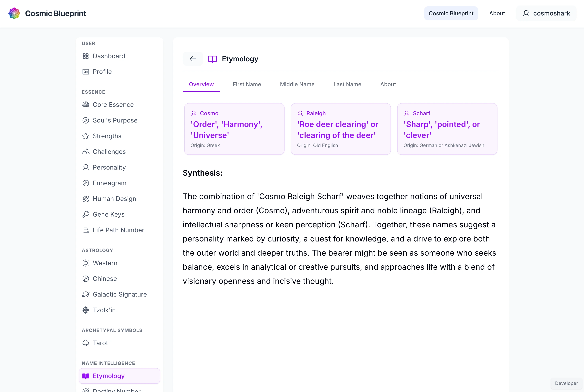Open the Human Design section
Image resolution: width=584 pixels, height=392 pixels.
click(119, 199)
